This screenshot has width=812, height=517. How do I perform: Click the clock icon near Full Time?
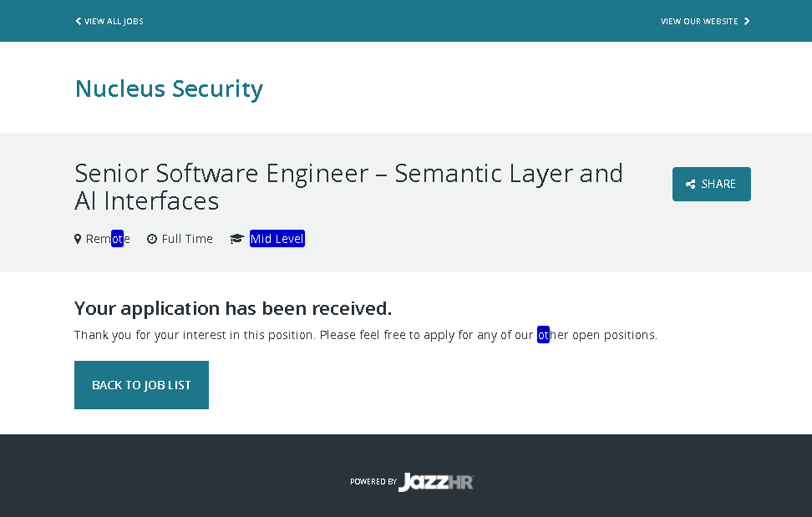(x=152, y=239)
